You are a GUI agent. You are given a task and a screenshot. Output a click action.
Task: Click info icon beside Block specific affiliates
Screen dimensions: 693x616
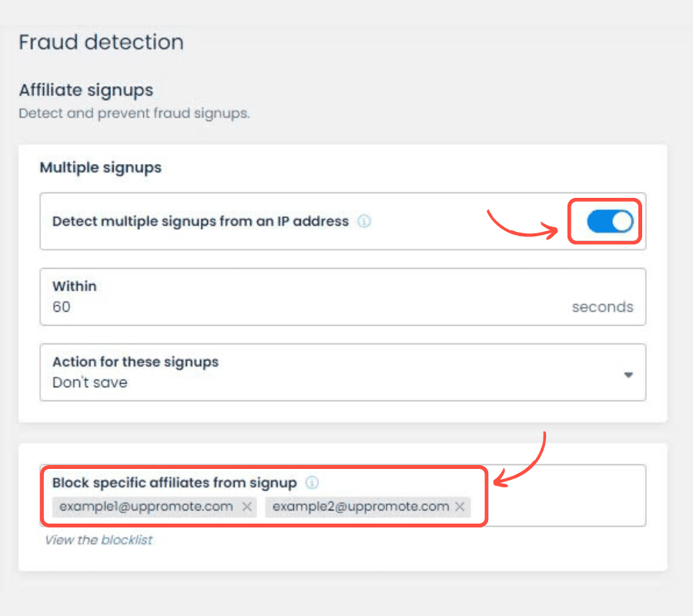[x=311, y=484]
